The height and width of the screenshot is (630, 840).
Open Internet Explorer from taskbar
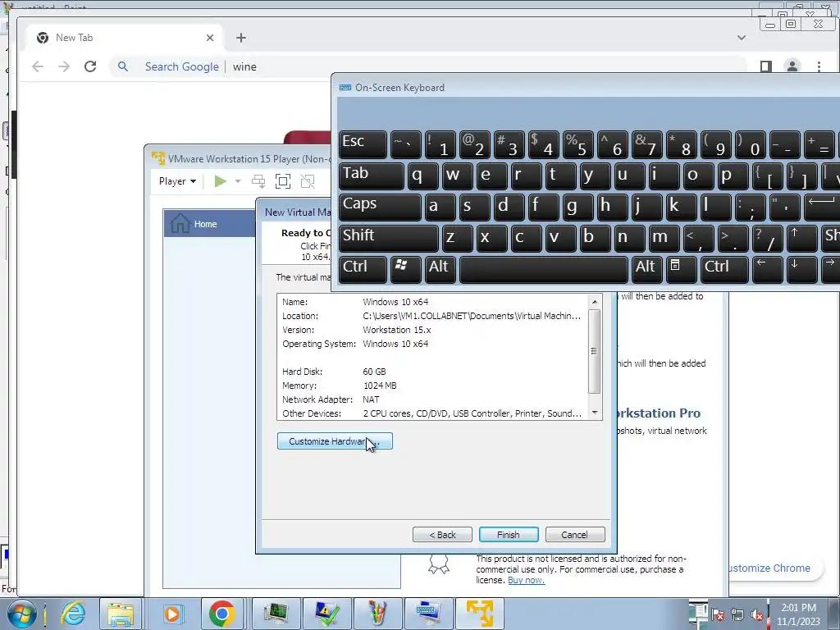[x=73, y=614]
